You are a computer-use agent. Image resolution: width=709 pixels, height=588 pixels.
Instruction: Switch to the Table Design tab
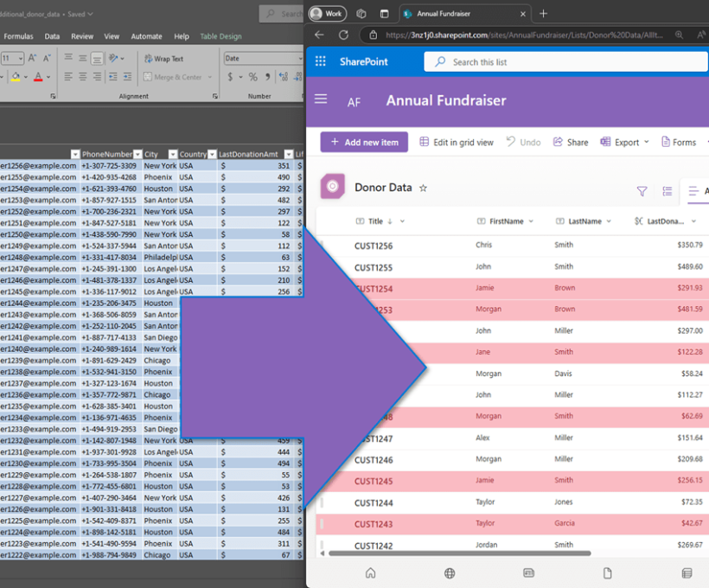pyautogui.click(x=220, y=36)
